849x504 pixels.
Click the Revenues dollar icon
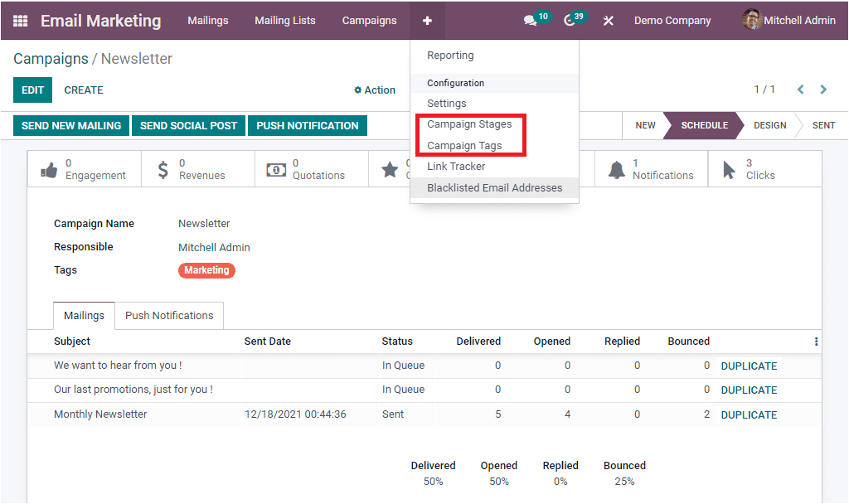pos(163,169)
